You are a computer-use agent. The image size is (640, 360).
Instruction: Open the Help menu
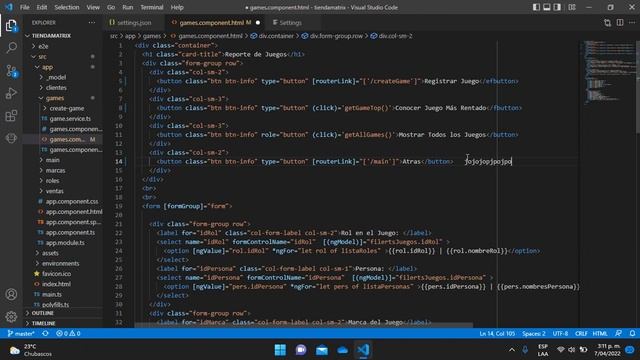point(177,7)
